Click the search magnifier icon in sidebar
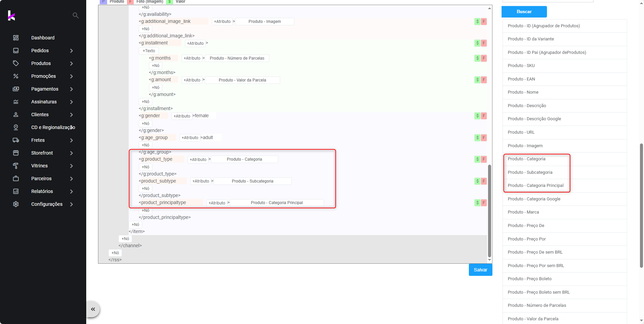The width and height of the screenshot is (644, 324). coord(76,15)
